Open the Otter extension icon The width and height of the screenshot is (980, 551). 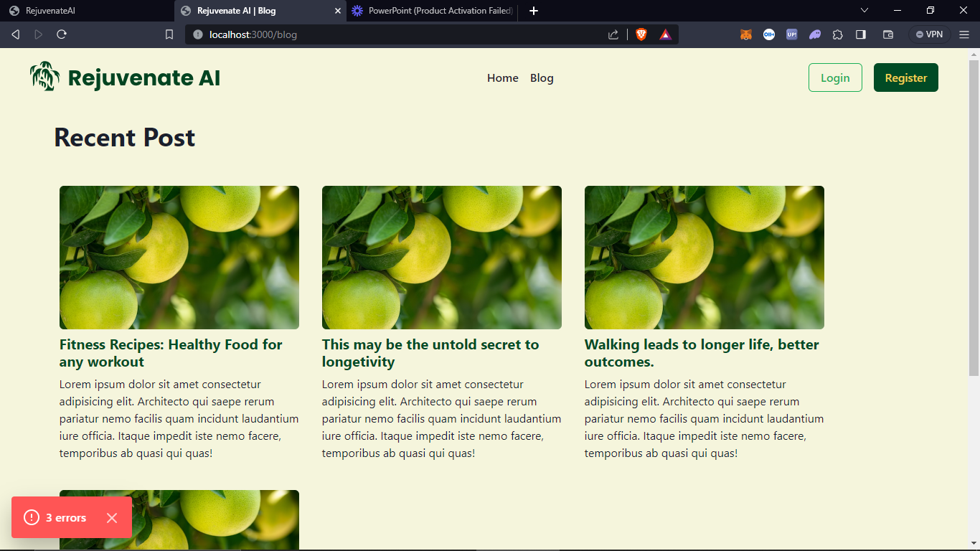tap(769, 34)
